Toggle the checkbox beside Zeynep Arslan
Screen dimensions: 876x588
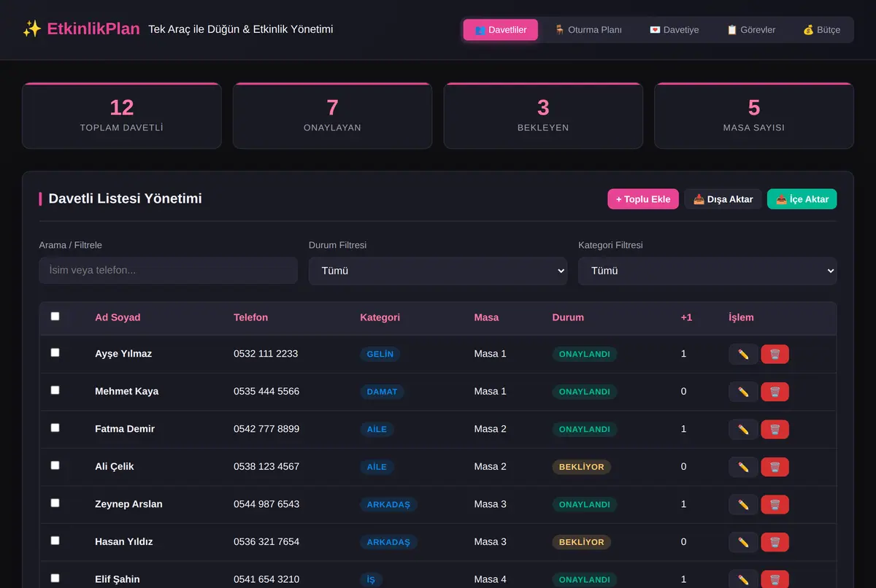55,503
